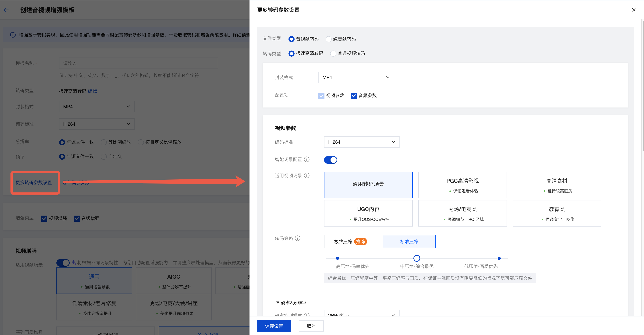Click the back arrow beside 创建音视频增强模板
Viewport: 644px width, 335px height.
point(6,10)
